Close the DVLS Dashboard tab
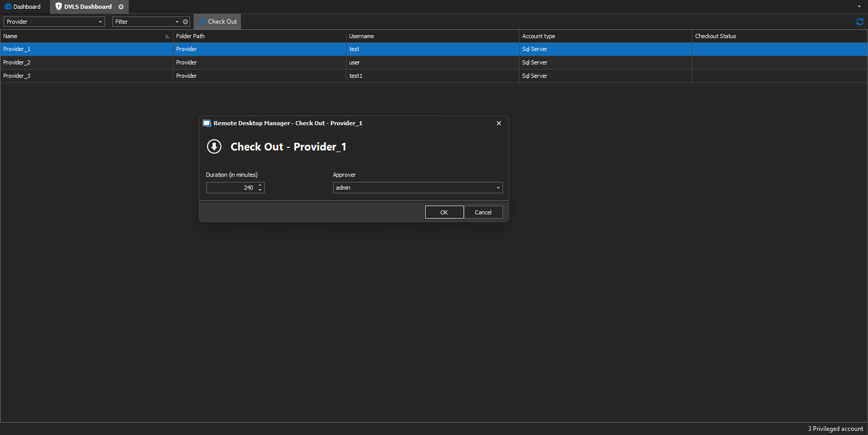Viewport: 868px width, 435px height. (121, 7)
